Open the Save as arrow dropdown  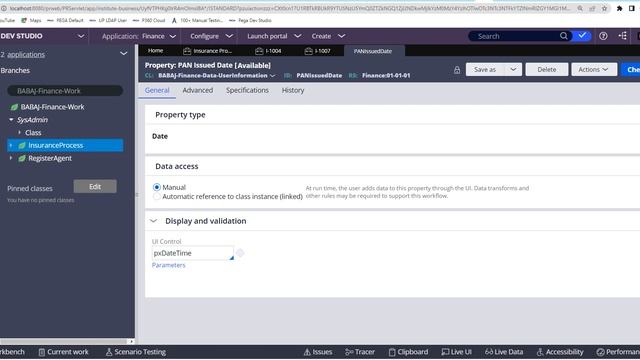[x=513, y=69]
